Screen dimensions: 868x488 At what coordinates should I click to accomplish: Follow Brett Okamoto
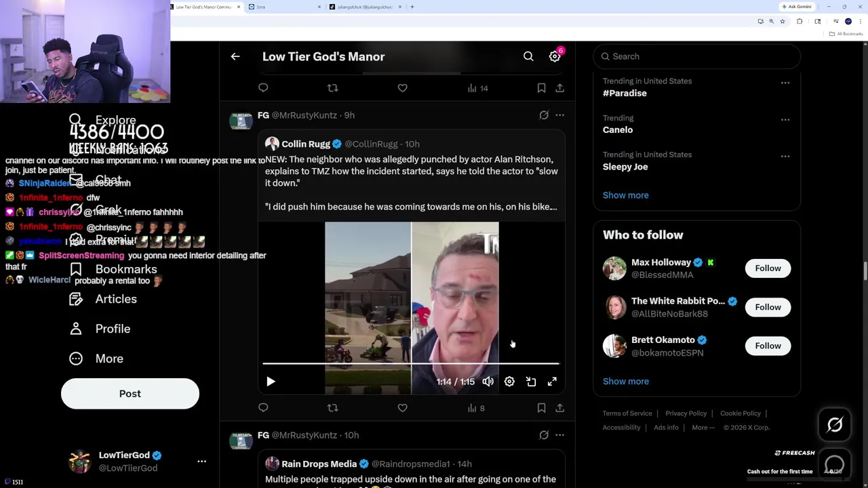[x=768, y=346]
